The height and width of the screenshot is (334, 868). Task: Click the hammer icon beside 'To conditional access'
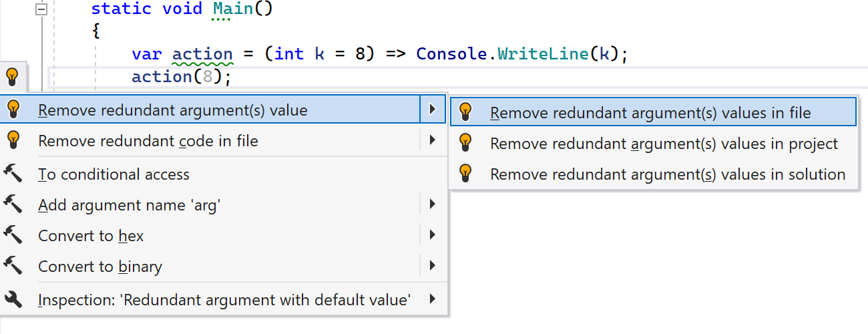[x=13, y=174]
